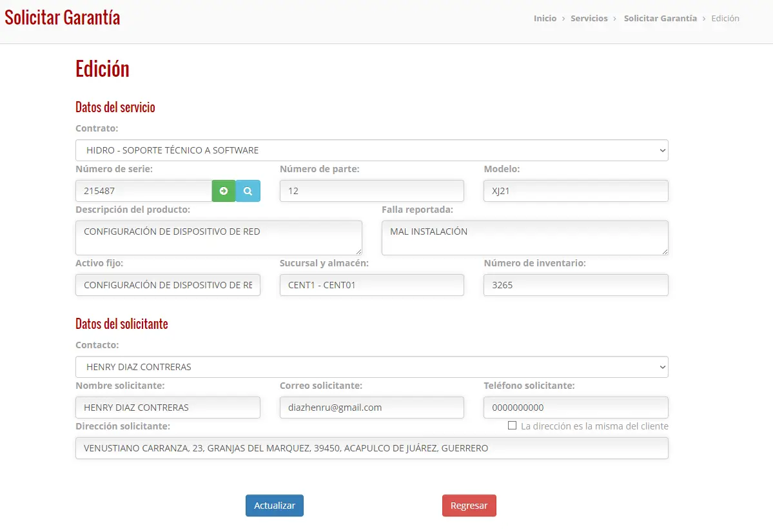Click the Teléfono solicitante field
Viewport: 773px width, 532px height.
click(576, 408)
